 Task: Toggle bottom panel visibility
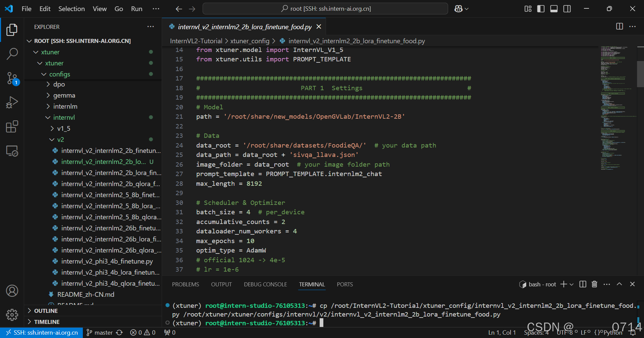(x=554, y=9)
